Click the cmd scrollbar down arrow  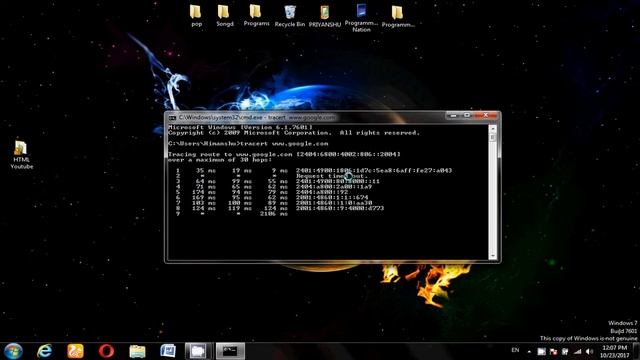(493, 256)
